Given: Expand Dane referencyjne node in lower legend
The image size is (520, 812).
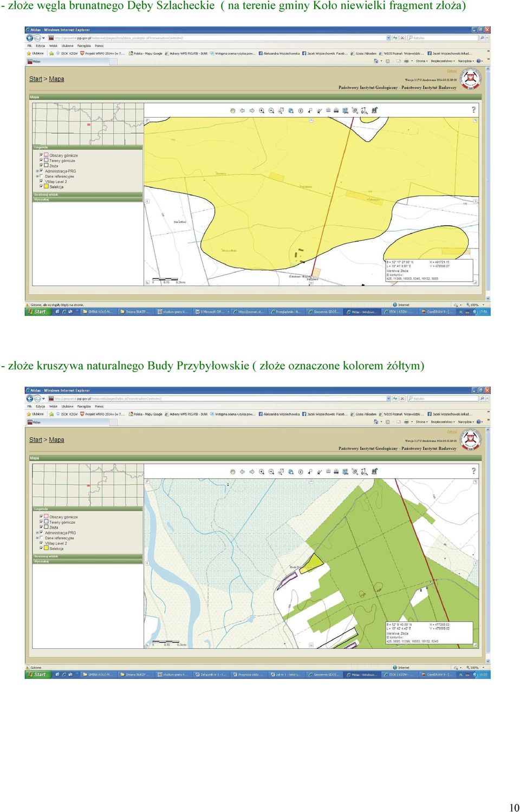Looking at the screenshot, I should pyautogui.click(x=37, y=538).
